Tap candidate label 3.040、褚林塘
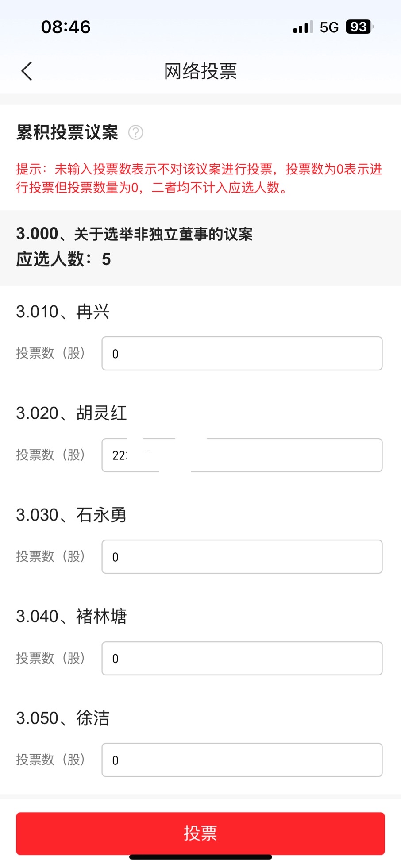Image resolution: width=401 pixels, height=868 pixels. click(x=71, y=616)
